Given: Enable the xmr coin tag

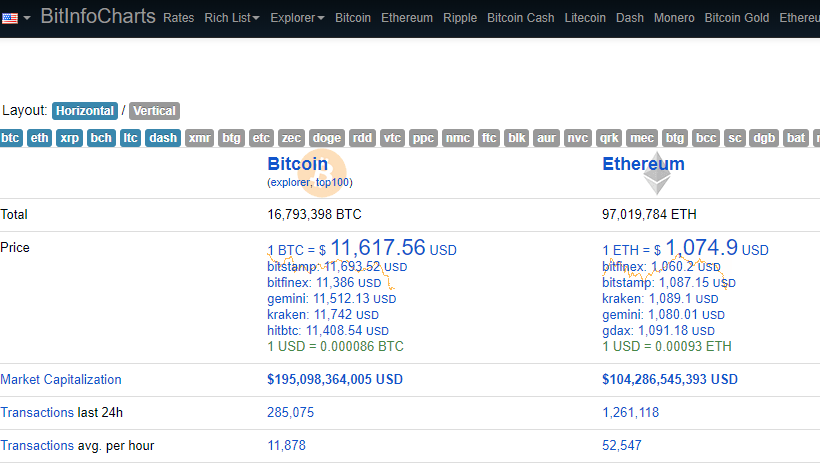Looking at the screenshot, I should pos(199,138).
